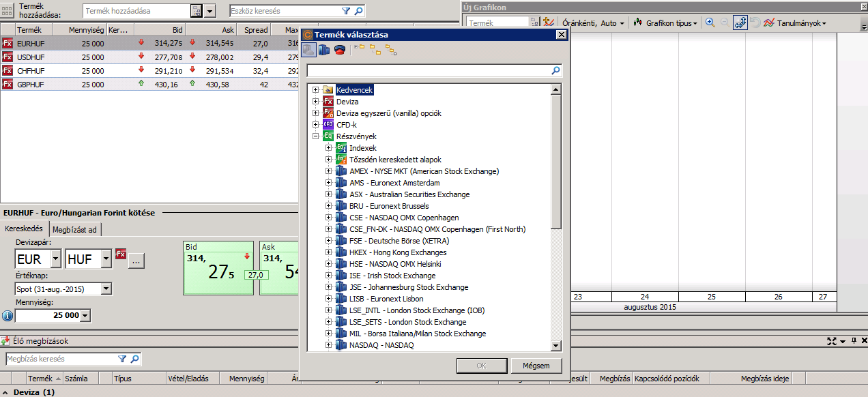Click the filter funnel in Megbízás keresés
Viewport: 868px width, 397px height.
122,359
